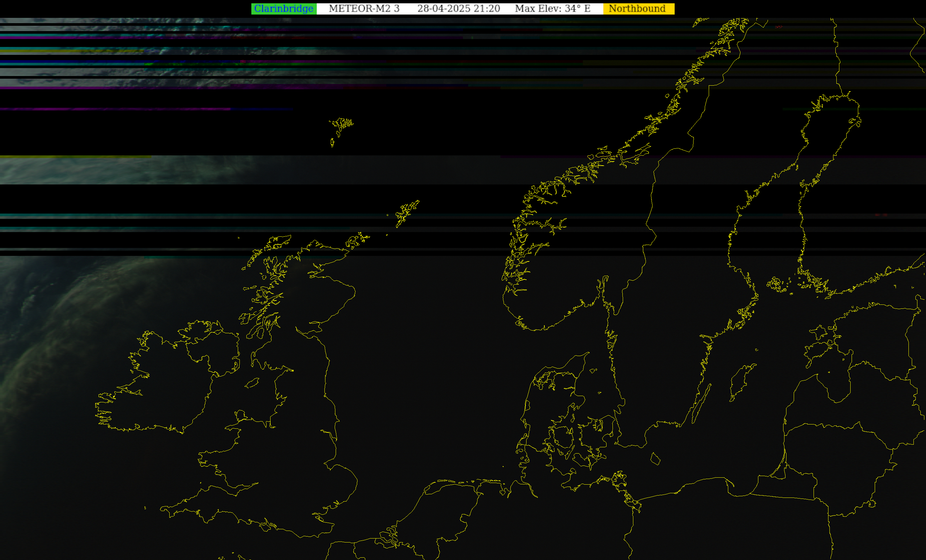Screen dimensions: 926x560
Task: Click the yellow Northbound direction label
Action: coord(639,9)
